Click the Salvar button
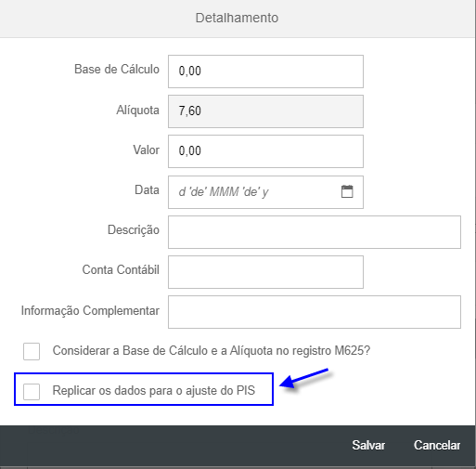This screenshot has width=476, height=469. point(368,445)
